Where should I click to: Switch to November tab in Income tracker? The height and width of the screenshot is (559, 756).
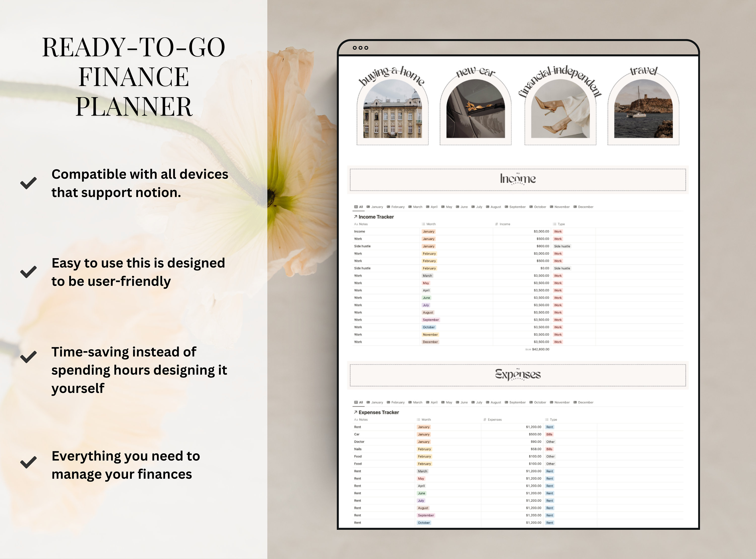click(x=559, y=207)
